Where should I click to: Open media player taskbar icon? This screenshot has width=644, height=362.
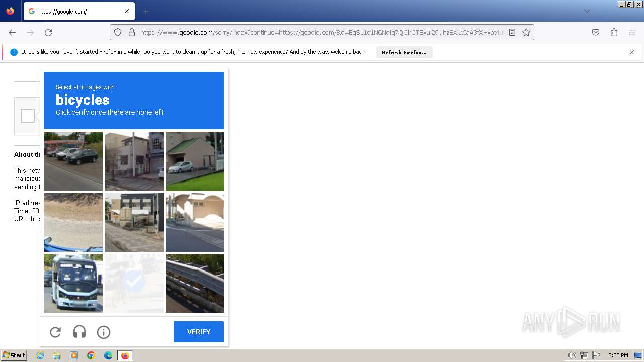74,355
